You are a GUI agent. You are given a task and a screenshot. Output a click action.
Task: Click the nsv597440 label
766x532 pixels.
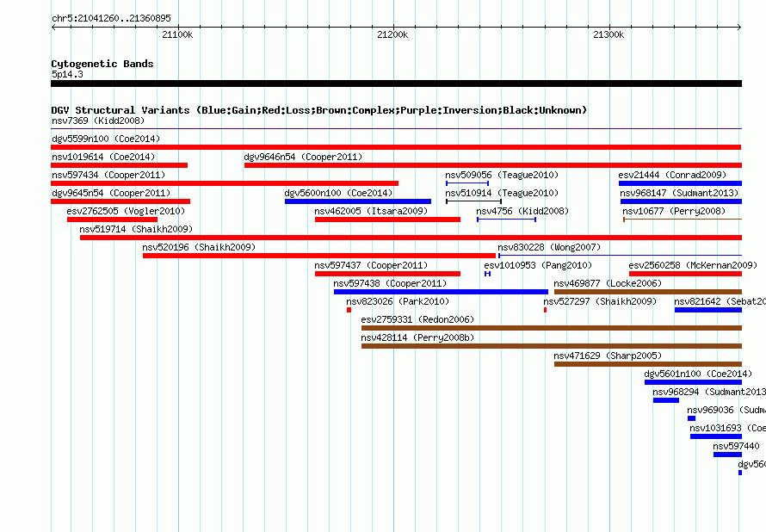[x=736, y=446]
